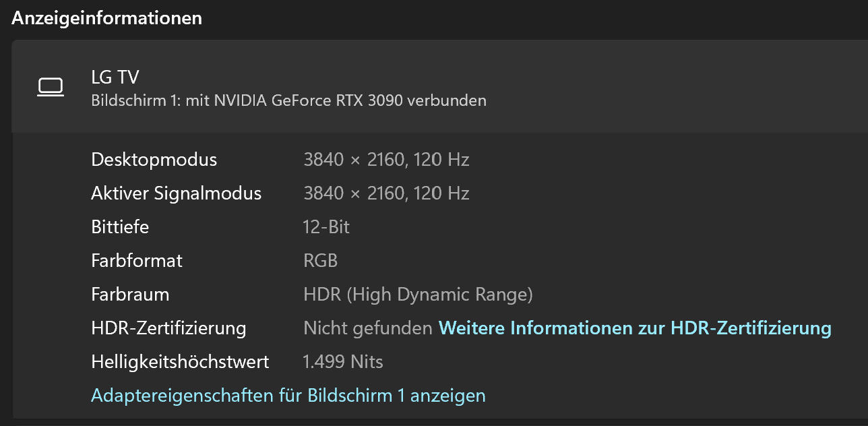
Task: Click the HDR (High Dynamic Range) value
Action: pos(418,295)
